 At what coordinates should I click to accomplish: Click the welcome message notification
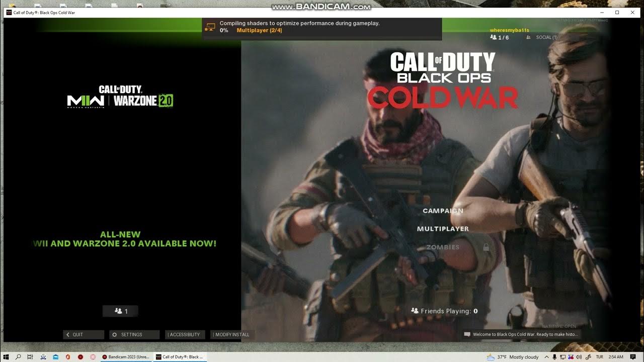tap(521, 334)
